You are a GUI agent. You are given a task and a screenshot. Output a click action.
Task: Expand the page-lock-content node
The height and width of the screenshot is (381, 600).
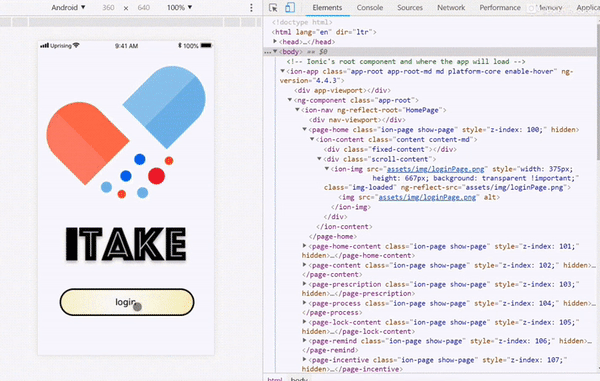click(305, 322)
